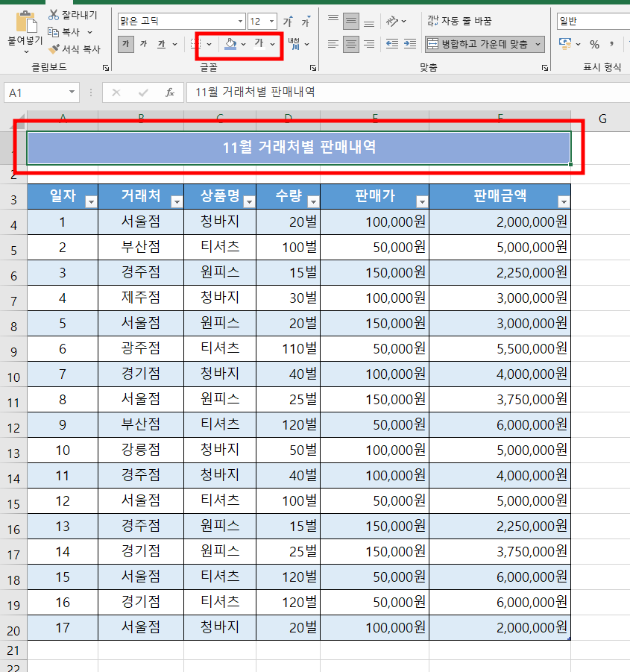Select cell with 5,500,000원
The width and height of the screenshot is (630, 672).
click(500, 348)
